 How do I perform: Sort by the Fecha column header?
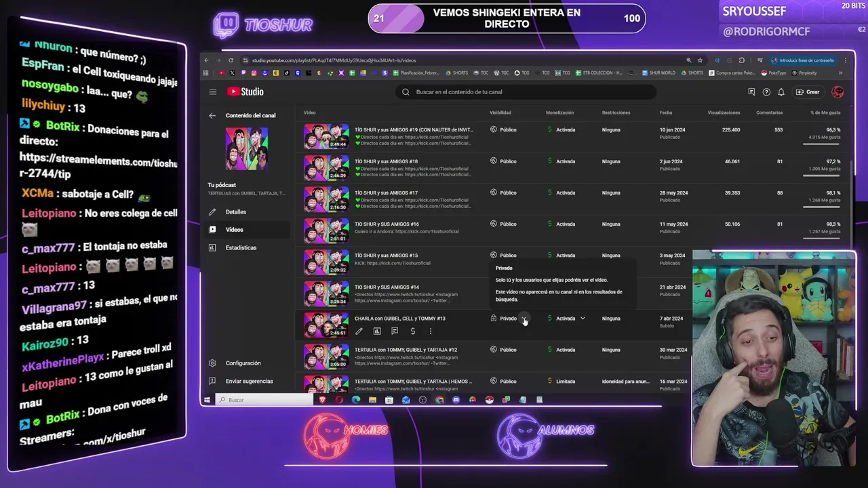[666, 113]
